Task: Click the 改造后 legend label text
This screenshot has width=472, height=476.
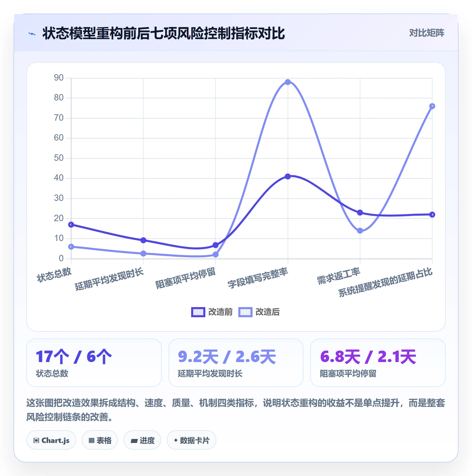Action: click(268, 312)
